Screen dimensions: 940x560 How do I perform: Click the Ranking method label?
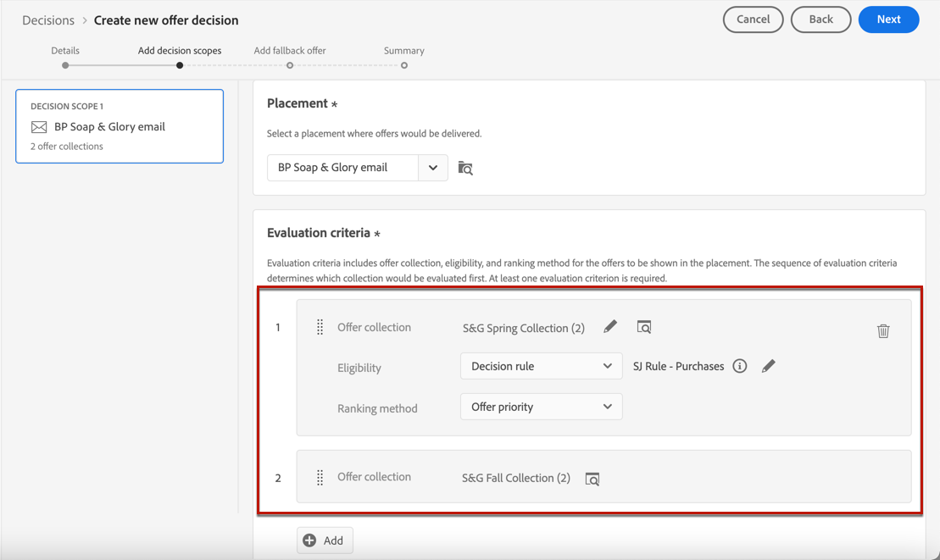[x=377, y=408]
